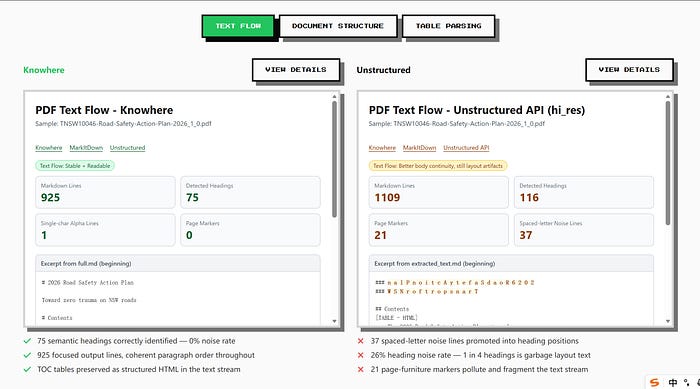This screenshot has height=389, width=700.
Task: Click the right panel scrollbar thumb
Action: pyautogui.click(x=668, y=163)
